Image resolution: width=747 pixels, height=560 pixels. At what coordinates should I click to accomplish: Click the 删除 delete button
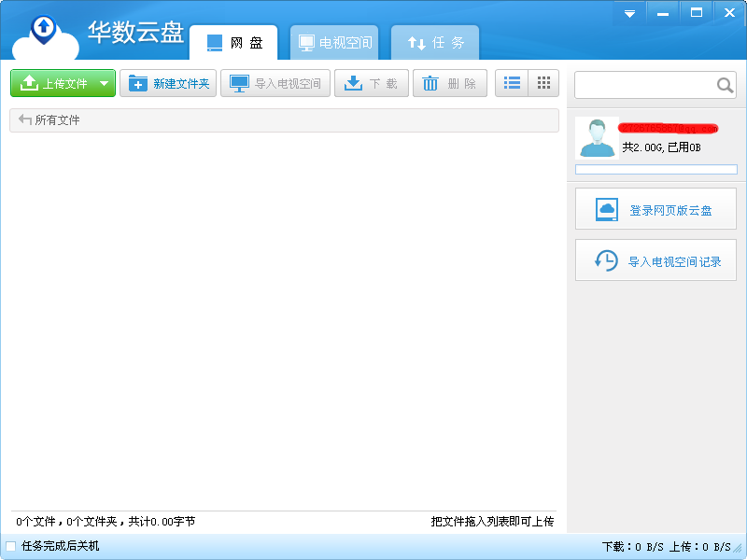(450, 83)
